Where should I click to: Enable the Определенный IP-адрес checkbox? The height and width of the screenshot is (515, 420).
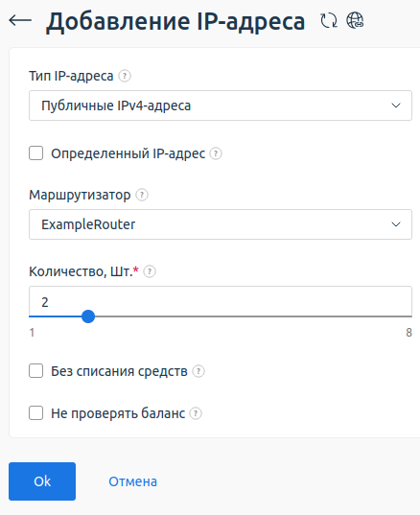[x=35, y=153]
